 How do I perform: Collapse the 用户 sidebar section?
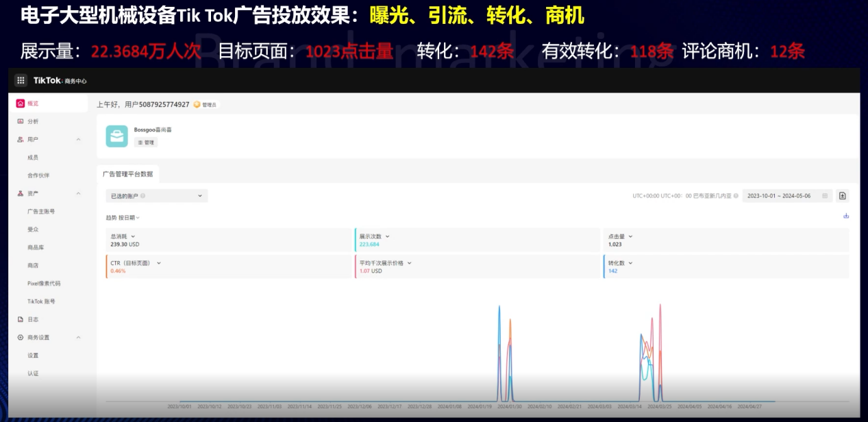click(78, 140)
